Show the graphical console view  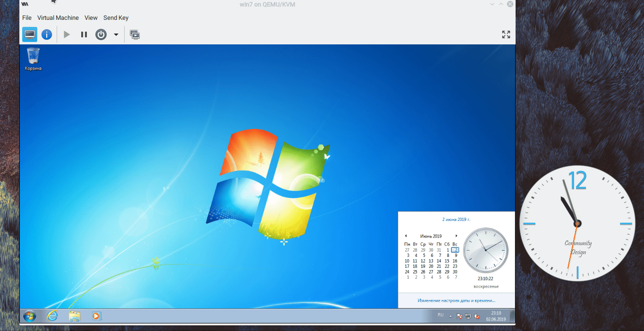tap(30, 34)
